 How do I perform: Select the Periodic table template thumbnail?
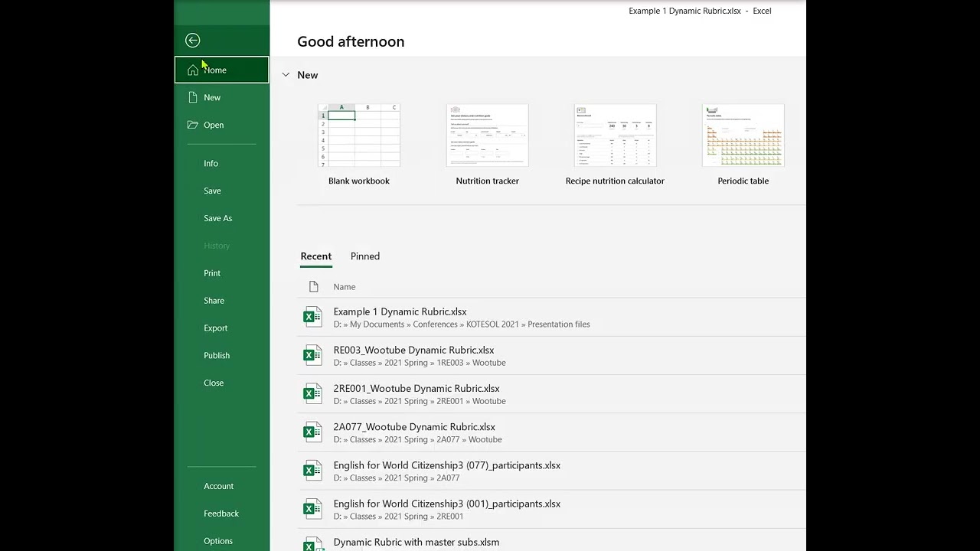point(743,135)
